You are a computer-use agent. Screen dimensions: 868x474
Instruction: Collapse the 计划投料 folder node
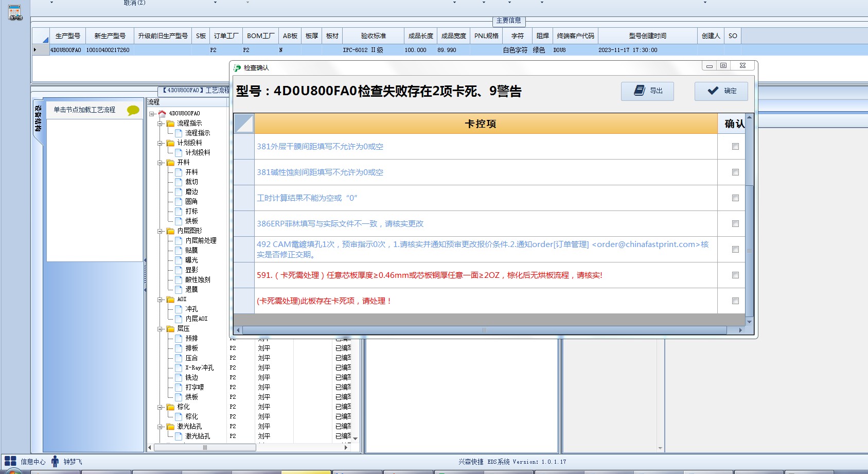point(161,143)
